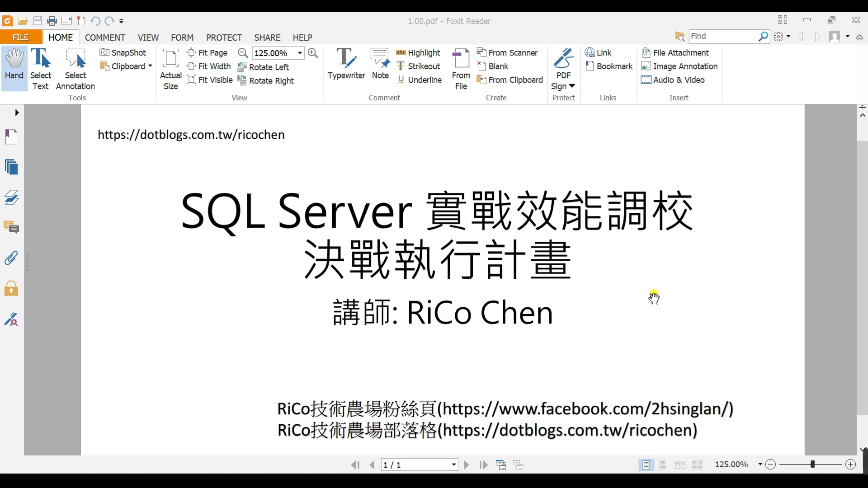Click the zoom in magnifier icon
868x488 pixels.
click(x=312, y=53)
